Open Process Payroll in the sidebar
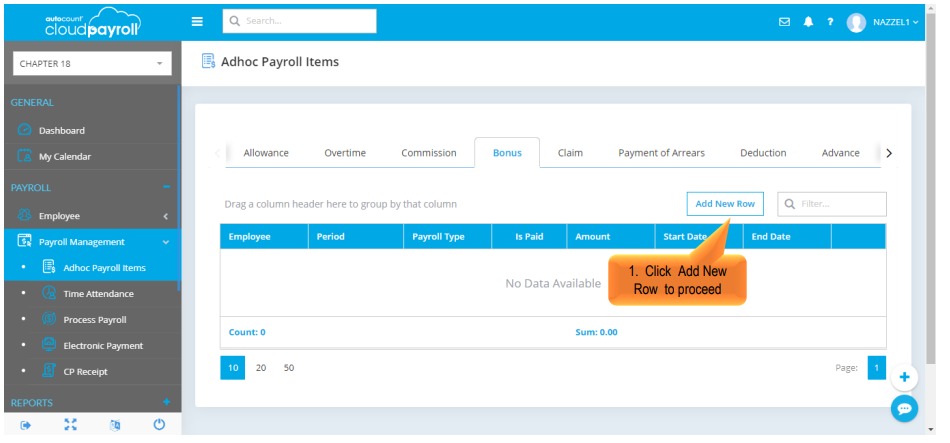The width and height of the screenshot is (950, 443). (94, 320)
